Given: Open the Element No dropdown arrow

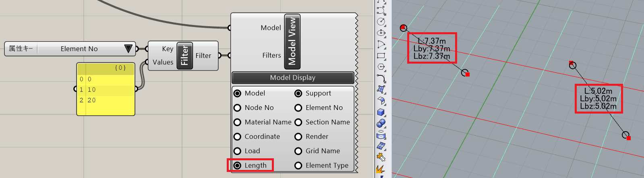Looking at the screenshot, I should point(128,49).
